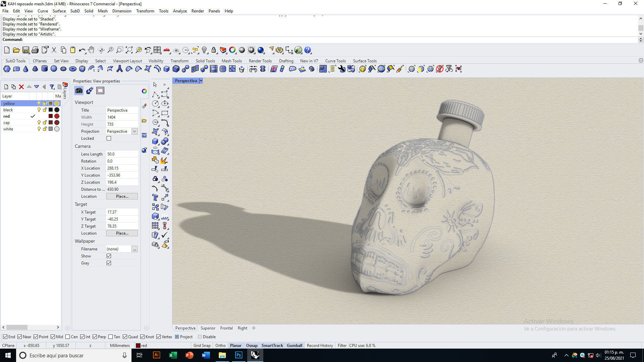Screen dimensions: 644x362
Task: Click the red layer material circle
Action: click(57, 116)
